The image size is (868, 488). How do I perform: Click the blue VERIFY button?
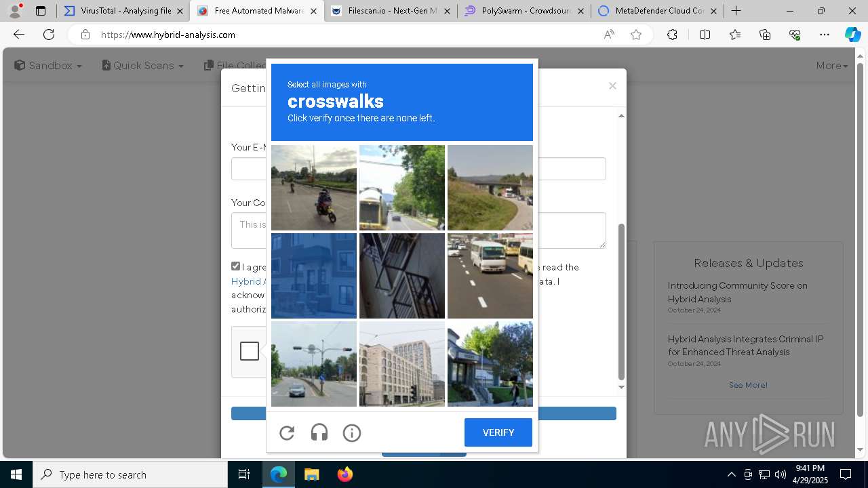tap(498, 432)
